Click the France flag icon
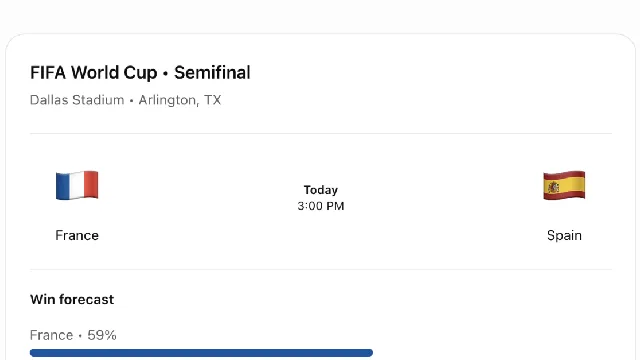This screenshot has height=360, width=640. tap(77, 185)
